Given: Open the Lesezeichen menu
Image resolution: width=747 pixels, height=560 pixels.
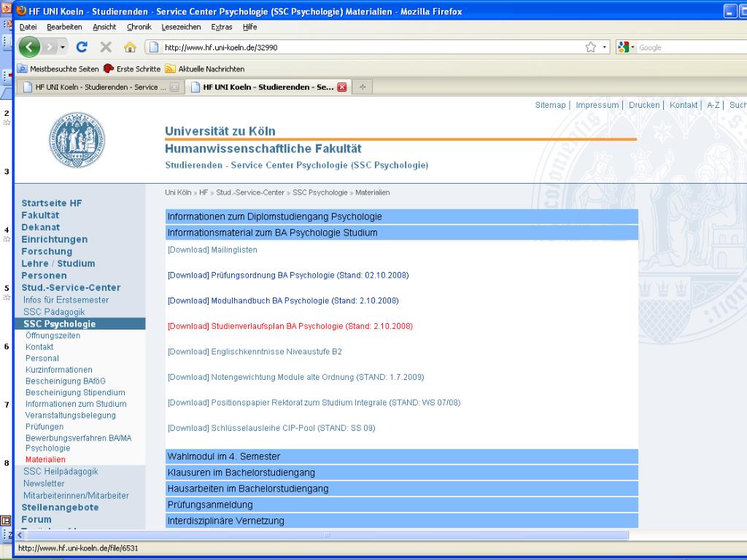Looking at the screenshot, I should tap(181, 27).
